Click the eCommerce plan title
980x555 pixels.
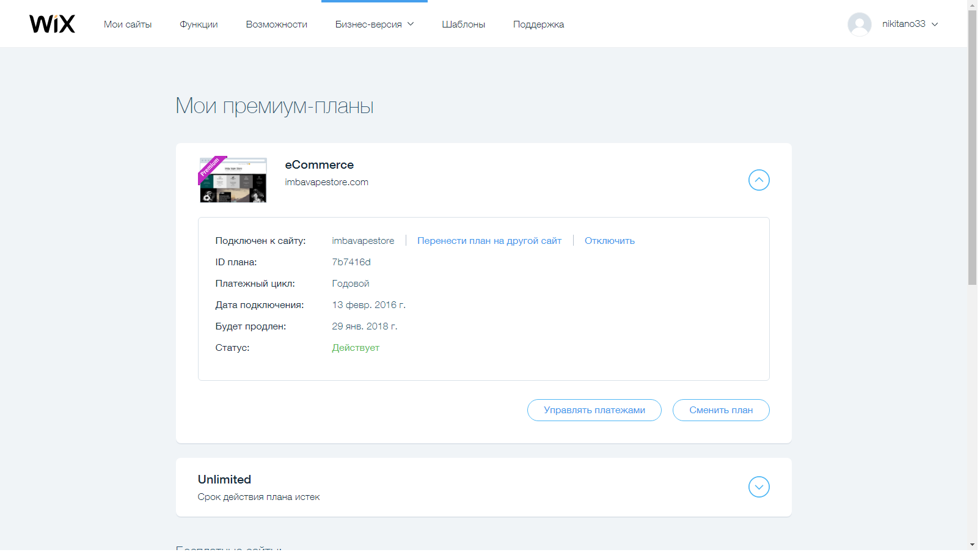319,165
